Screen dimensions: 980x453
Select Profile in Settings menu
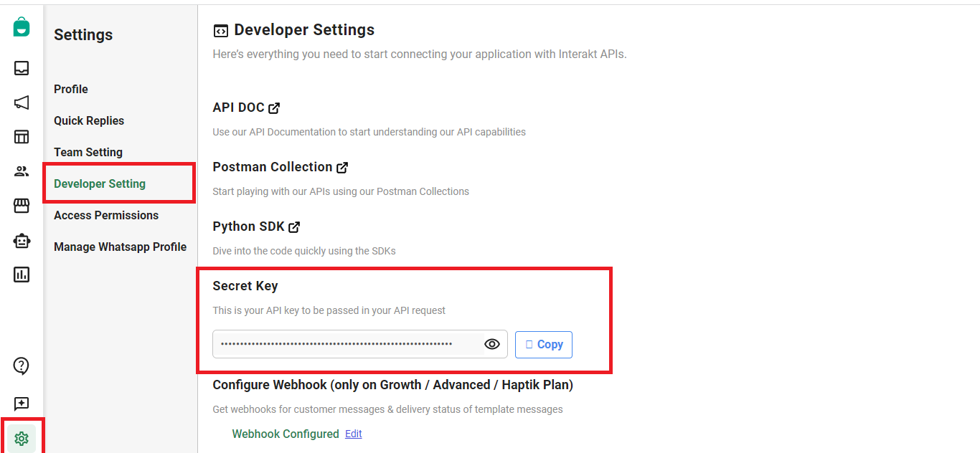[71, 89]
